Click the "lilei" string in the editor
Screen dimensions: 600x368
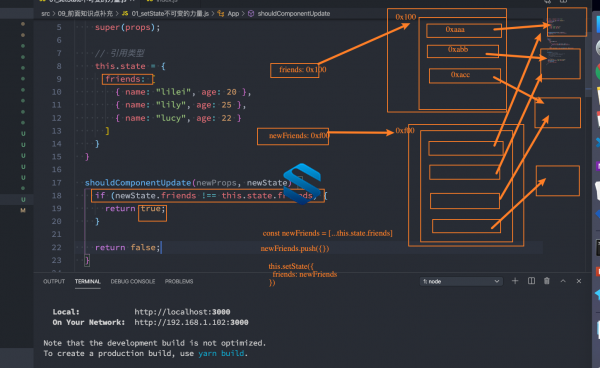173,92
